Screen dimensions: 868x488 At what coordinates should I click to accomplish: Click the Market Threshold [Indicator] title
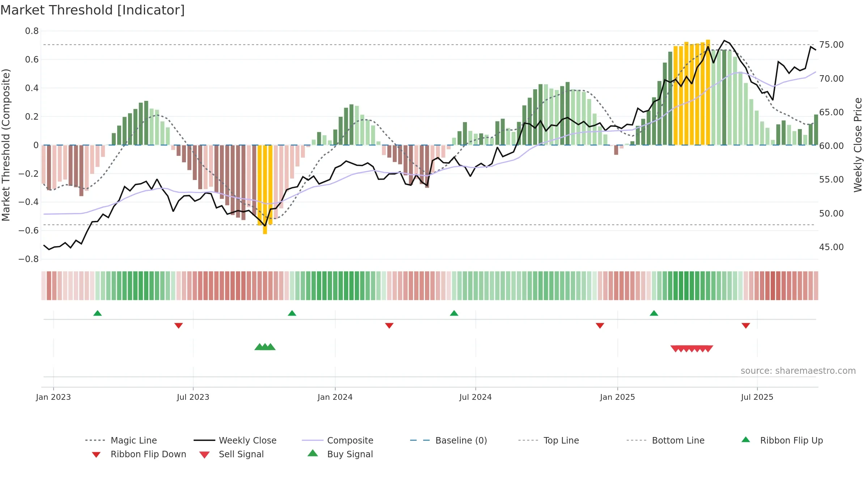coord(93,10)
